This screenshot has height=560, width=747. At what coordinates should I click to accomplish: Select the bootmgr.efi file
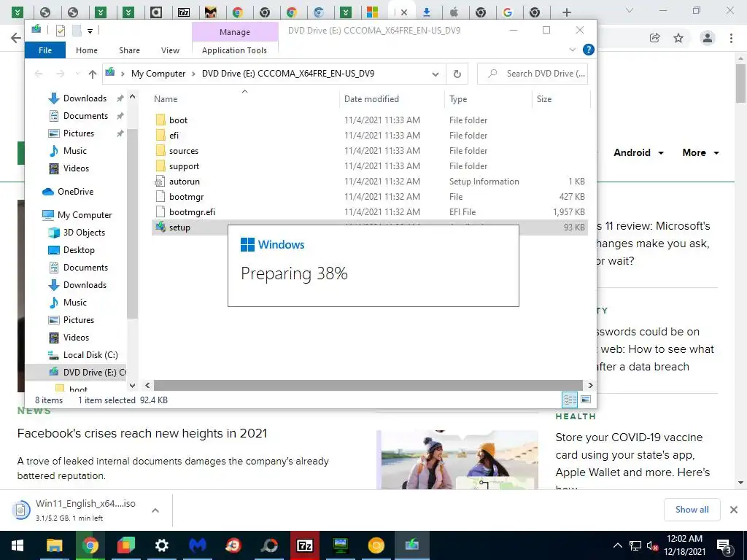pyautogui.click(x=192, y=212)
